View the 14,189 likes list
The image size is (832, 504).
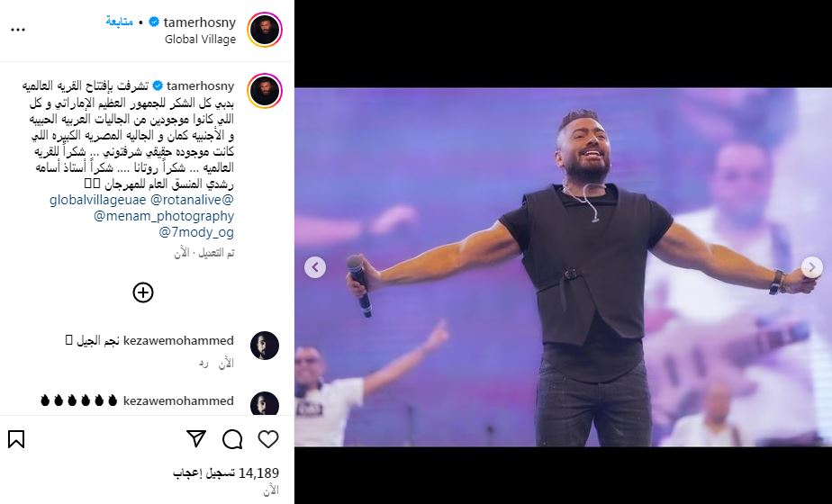(x=226, y=473)
